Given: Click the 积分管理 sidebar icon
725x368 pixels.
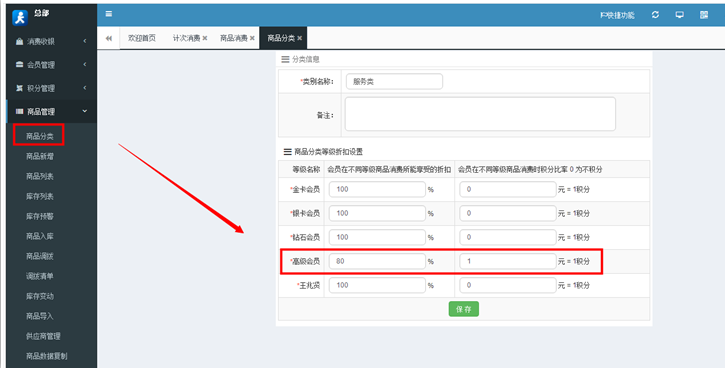Looking at the screenshot, I should (19, 88).
